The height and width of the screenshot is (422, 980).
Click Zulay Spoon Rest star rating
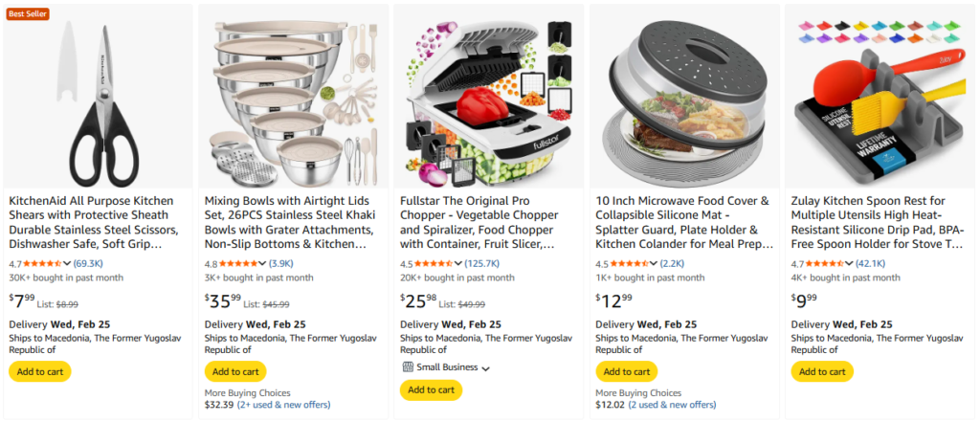(x=823, y=263)
